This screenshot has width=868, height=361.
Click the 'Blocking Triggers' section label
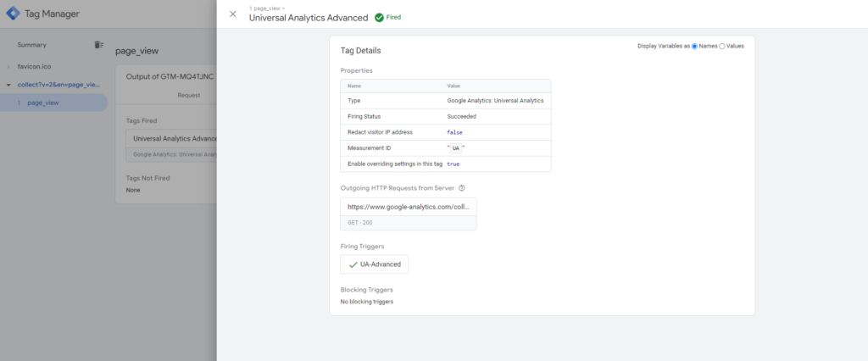click(366, 290)
